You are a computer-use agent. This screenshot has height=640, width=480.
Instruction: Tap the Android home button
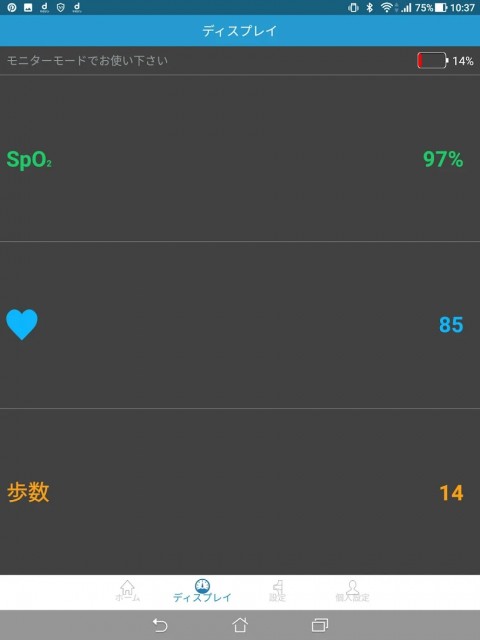point(240,624)
